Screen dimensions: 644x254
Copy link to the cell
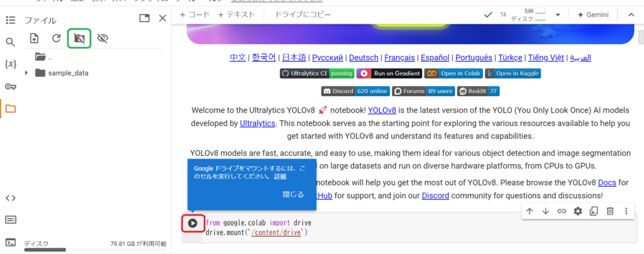562,211
